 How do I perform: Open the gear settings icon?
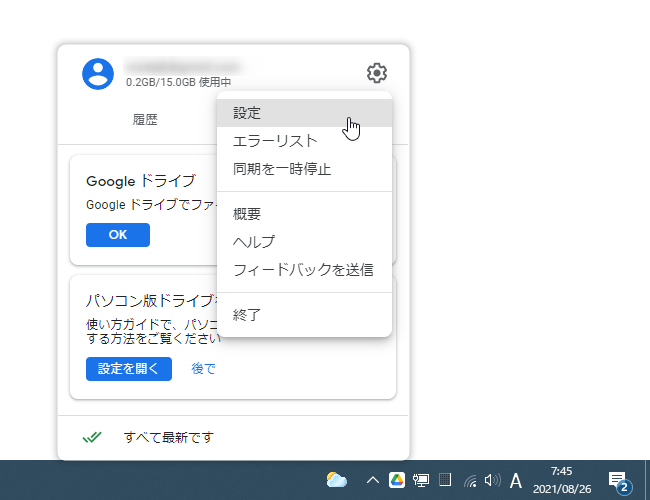(377, 73)
